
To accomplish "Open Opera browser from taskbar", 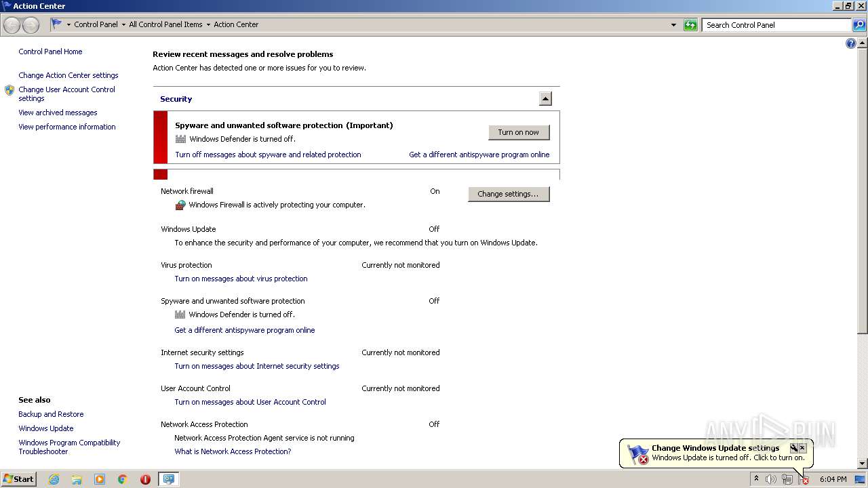I will tap(145, 479).
